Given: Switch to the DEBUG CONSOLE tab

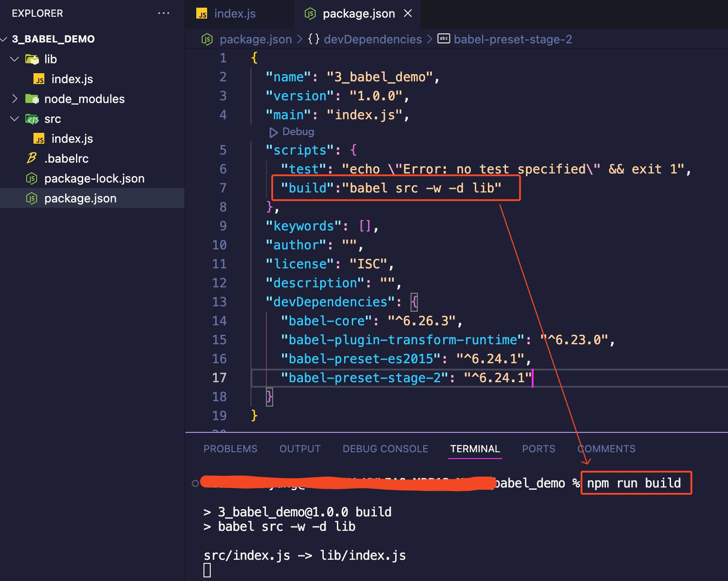Looking at the screenshot, I should point(385,449).
